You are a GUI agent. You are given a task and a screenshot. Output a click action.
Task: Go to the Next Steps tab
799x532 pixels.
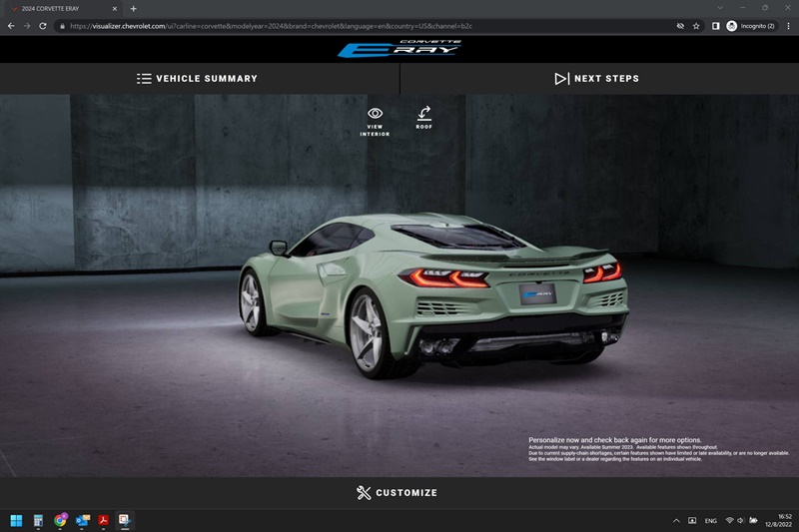(x=597, y=79)
